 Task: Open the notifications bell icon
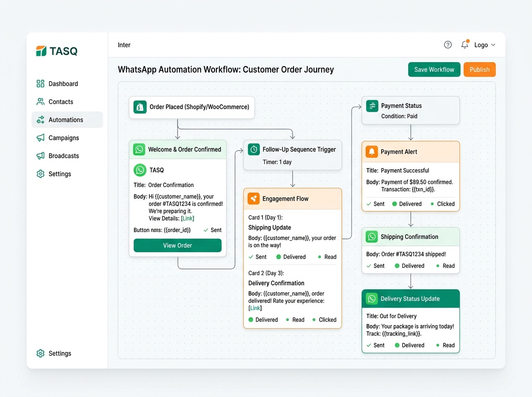[465, 44]
